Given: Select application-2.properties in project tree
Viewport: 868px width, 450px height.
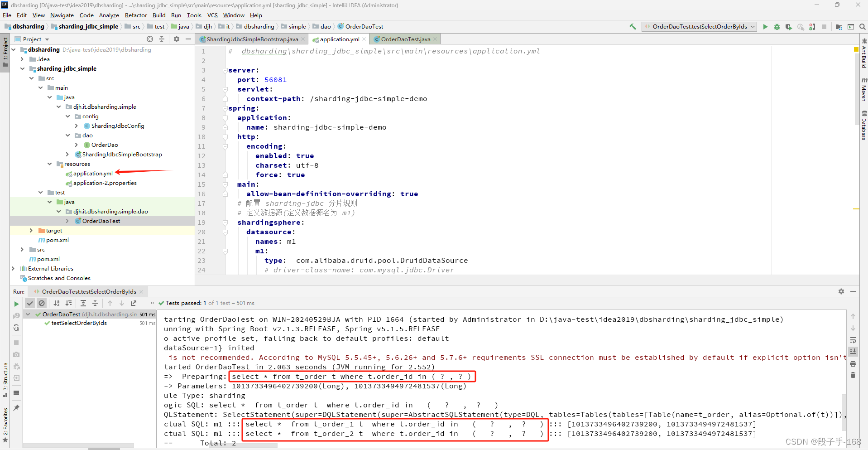Looking at the screenshot, I should (105, 183).
